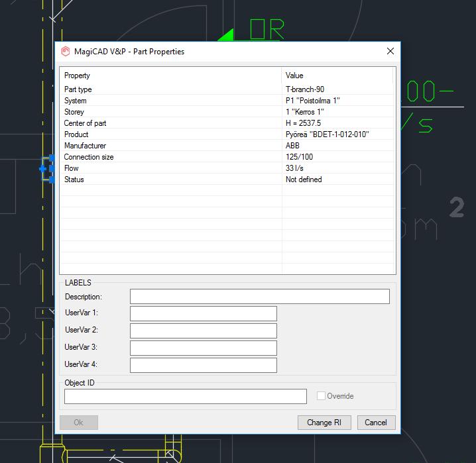Focus the UserVar 2 input field
This screenshot has width=476, height=463.
tap(204, 331)
